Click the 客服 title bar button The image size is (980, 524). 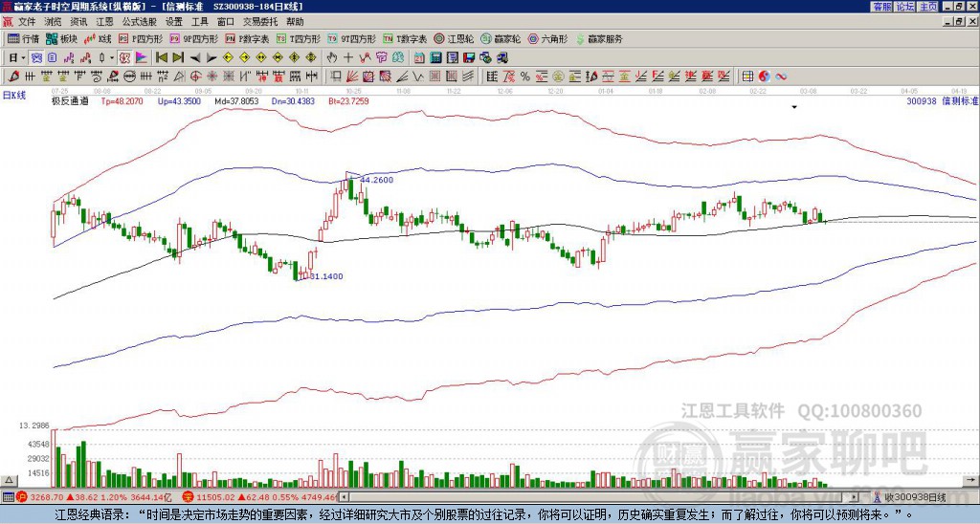881,6
